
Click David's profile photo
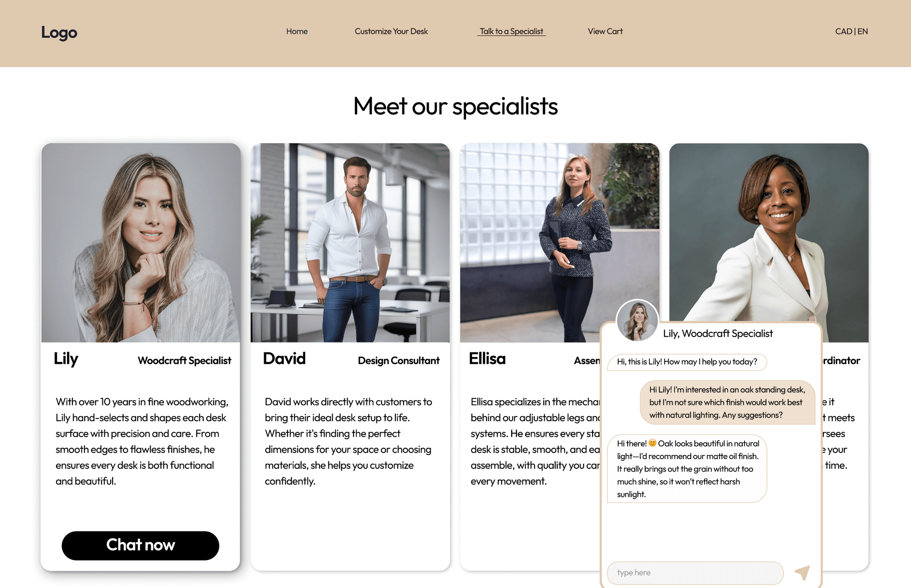point(350,243)
